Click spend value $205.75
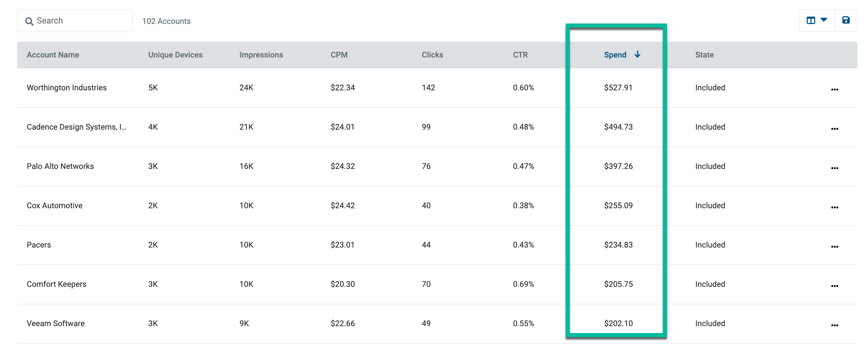 (x=618, y=284)
